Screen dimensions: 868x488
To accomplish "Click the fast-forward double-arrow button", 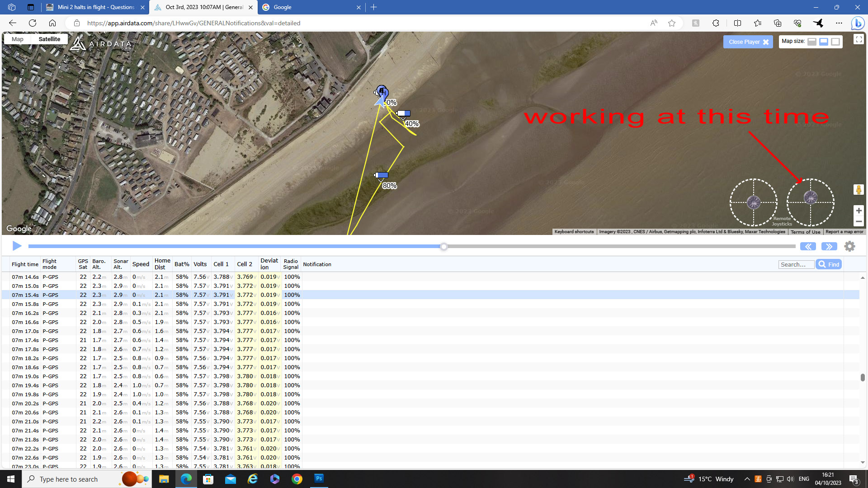I will [829, 246].
